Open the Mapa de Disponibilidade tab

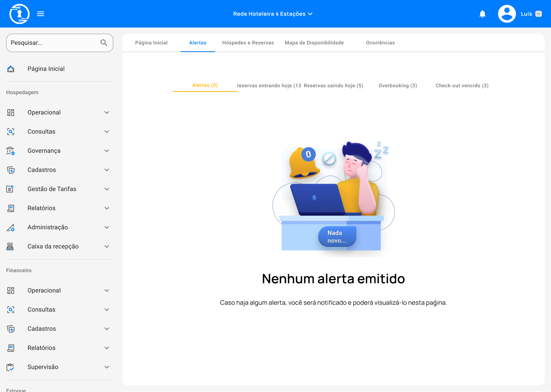click(x=314, y=43)
